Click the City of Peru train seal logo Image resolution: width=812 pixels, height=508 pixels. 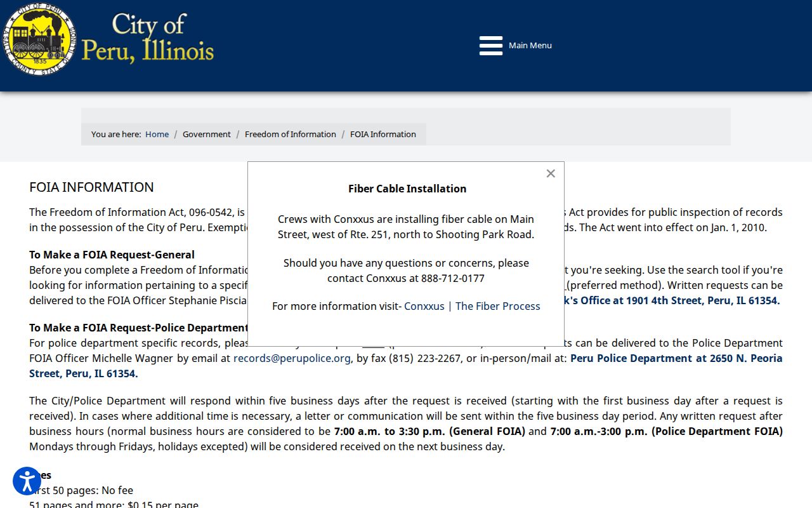coord(39,39)
